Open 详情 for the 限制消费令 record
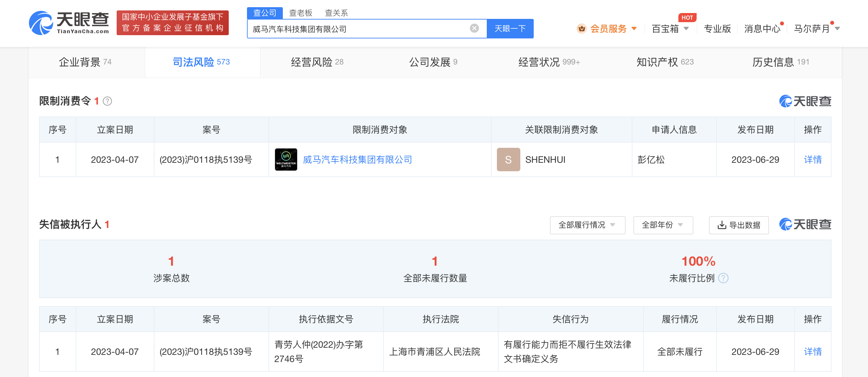The width and height of the screenshot is (868, 377). coord(812,160)
